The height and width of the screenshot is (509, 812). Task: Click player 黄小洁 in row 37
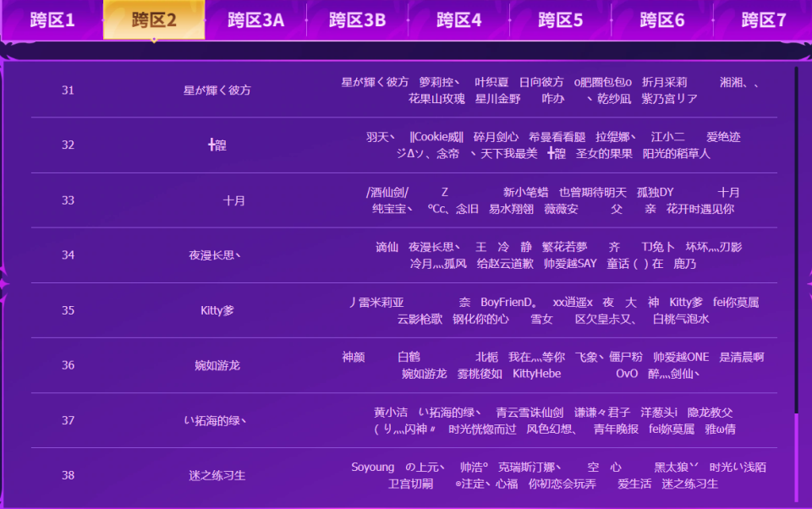coord(393,413)
